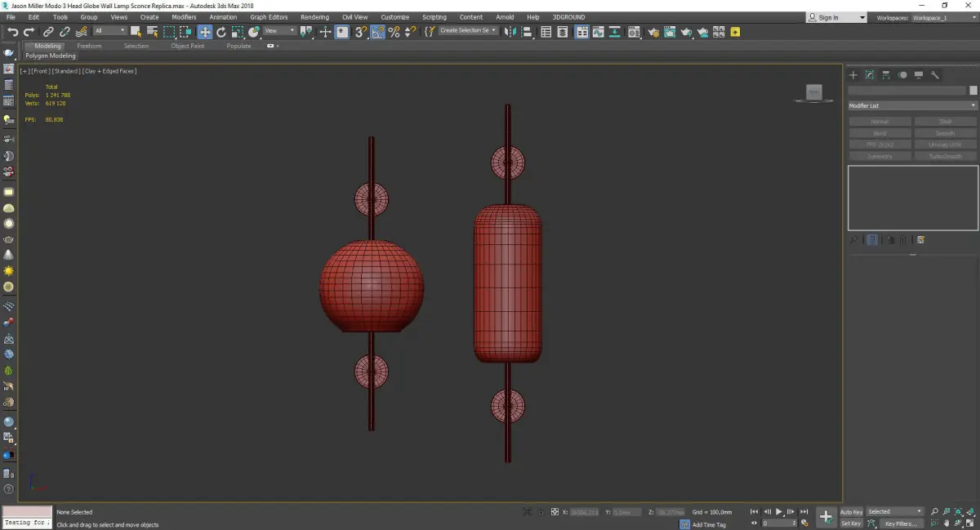Screen dimensions: 980x530
Task: Activate the Select and Move tool
Action: (x=204, y=32)
